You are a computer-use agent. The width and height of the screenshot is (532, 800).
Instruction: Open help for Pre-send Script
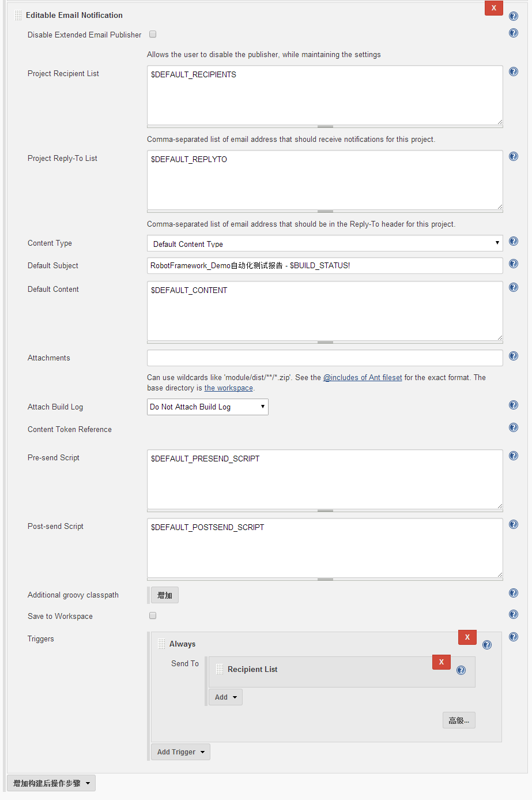(x=514, y=456)
